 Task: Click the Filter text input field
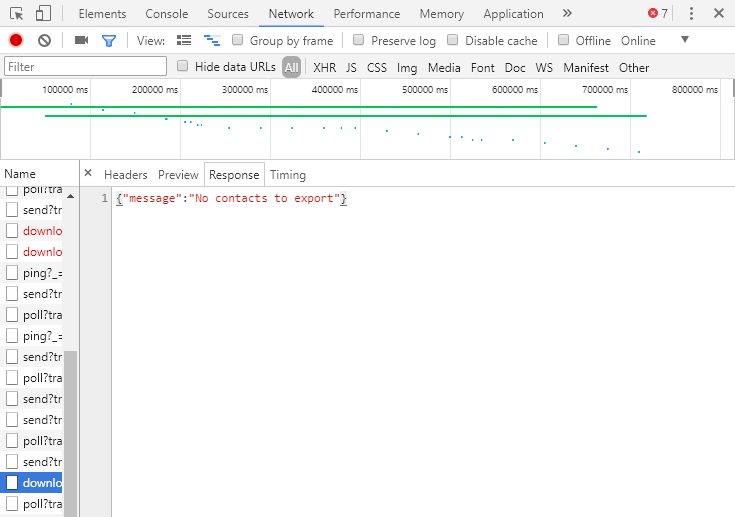pos(84,67)
